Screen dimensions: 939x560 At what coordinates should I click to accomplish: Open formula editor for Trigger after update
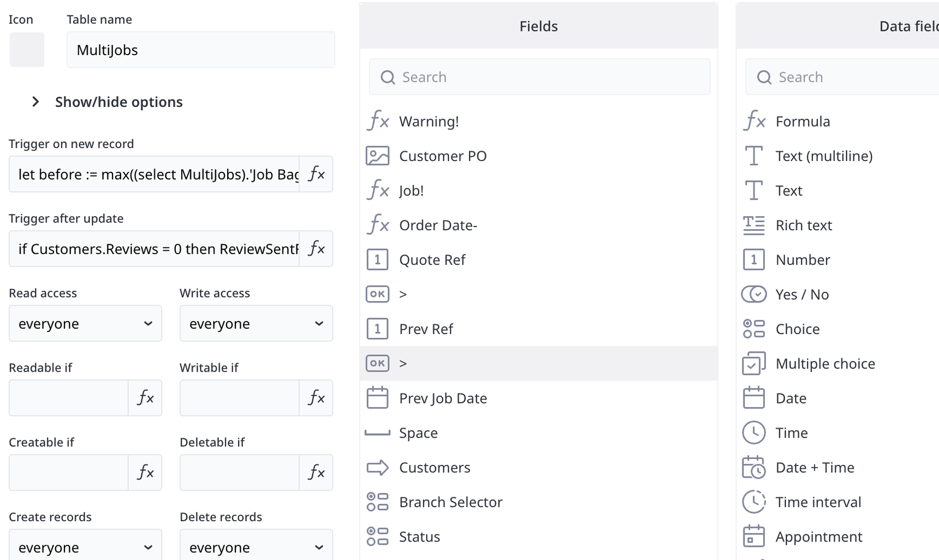click(316, 249)
